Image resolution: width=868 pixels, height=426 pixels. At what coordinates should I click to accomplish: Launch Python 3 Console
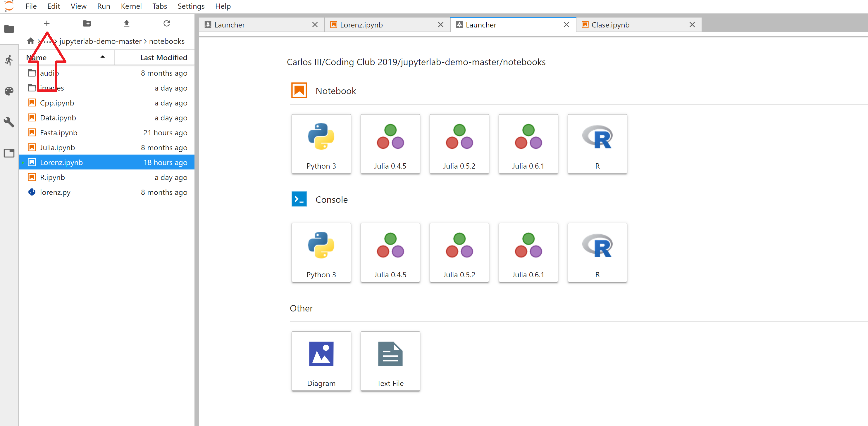pyautogui.click(x=321, y=251)
